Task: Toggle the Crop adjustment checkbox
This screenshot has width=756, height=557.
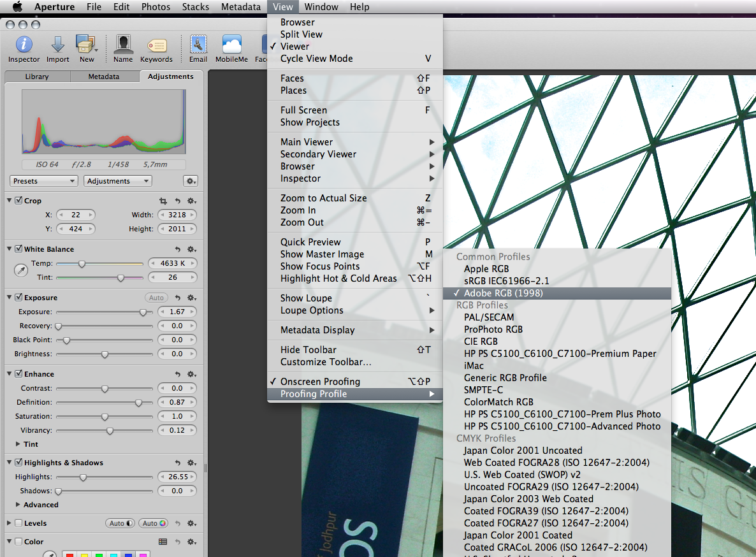Action: tap(18, 201)
